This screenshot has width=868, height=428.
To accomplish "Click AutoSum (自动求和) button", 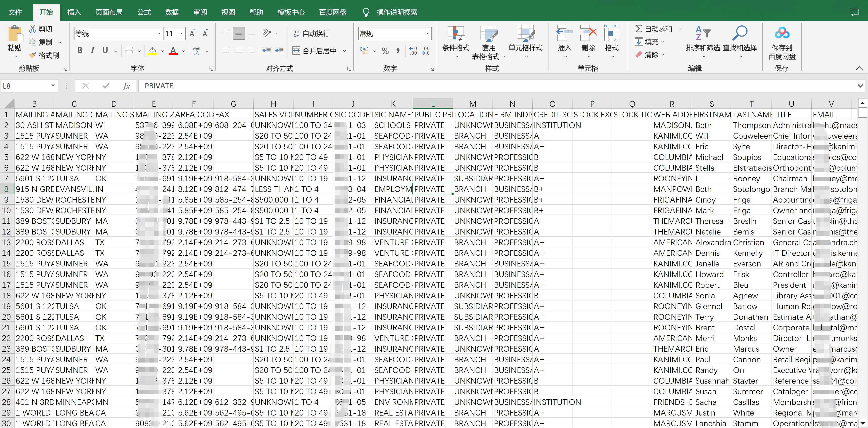I will pyautogui.click(x=654, y=29).
